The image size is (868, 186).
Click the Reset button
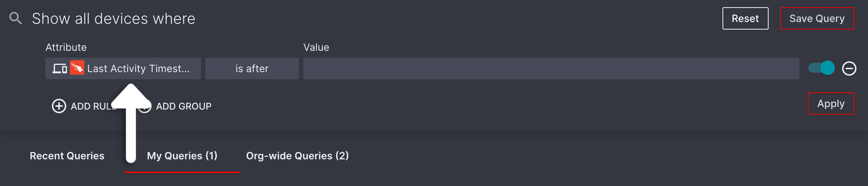coord(746,18)
